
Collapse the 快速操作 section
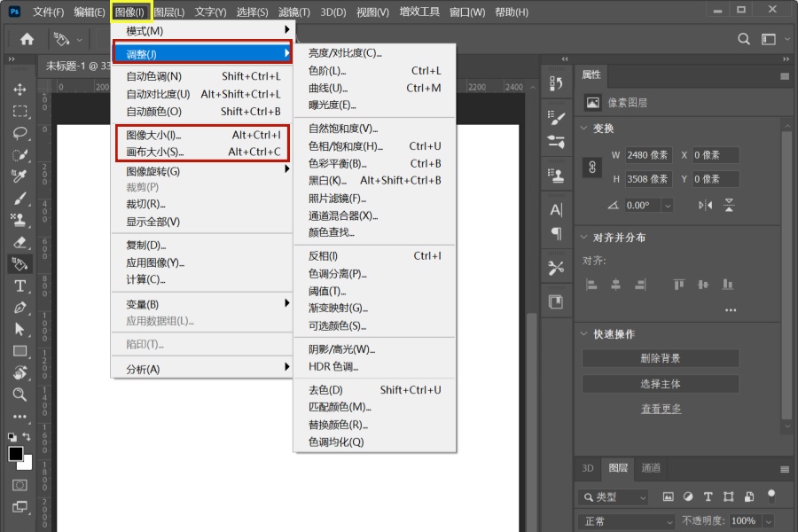[583, 333]
